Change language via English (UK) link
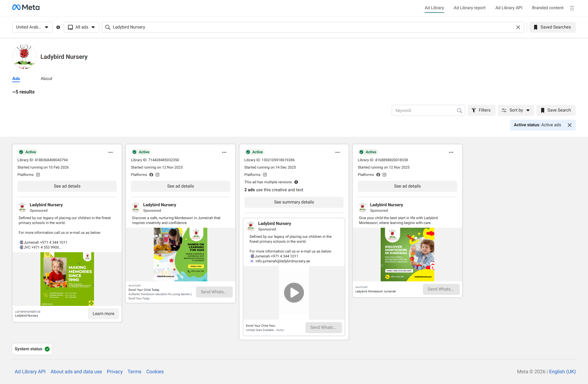The image size is (588, 384). tap(562, 372)
